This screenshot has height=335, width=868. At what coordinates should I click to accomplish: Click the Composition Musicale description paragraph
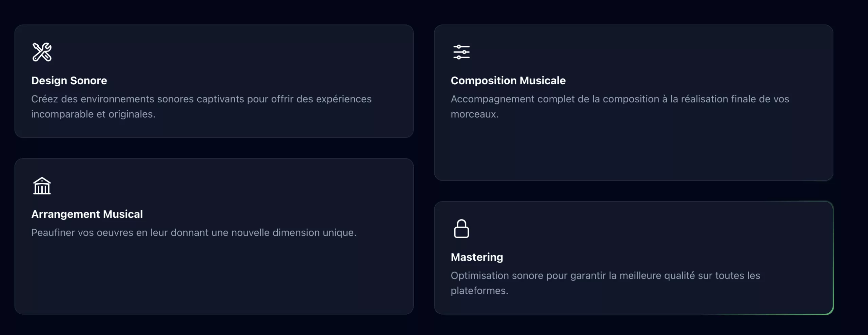tap(620, 106)
